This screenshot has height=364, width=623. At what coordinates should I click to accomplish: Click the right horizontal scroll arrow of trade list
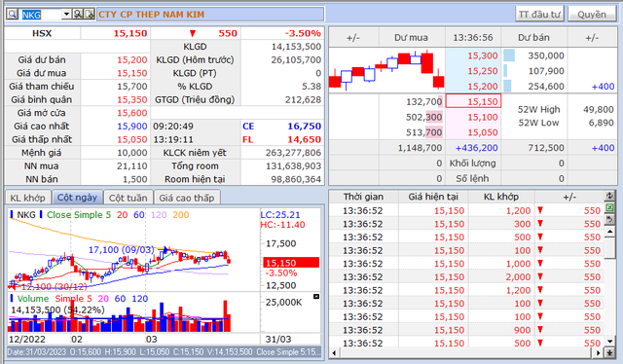pyautogui.click(x=599, y=352)
